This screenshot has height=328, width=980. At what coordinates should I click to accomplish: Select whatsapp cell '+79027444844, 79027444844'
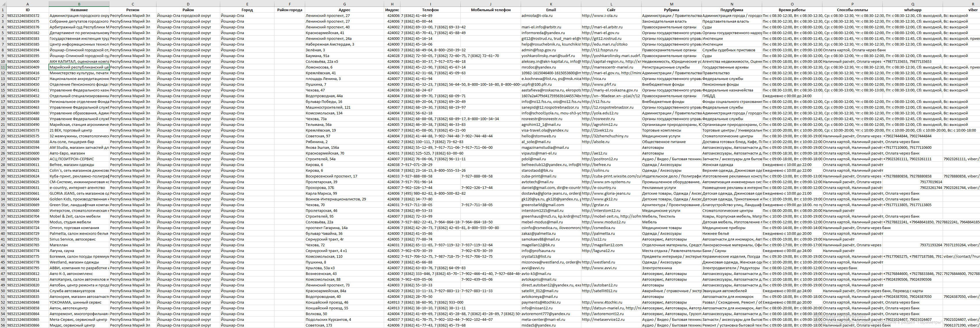coord(913,136)
